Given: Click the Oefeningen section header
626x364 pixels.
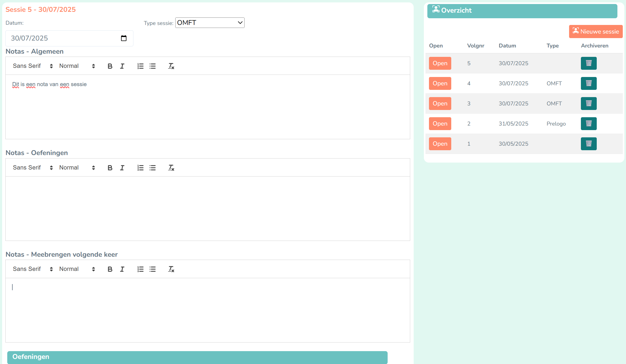Looking at the screenshot, I should [197, 357].
